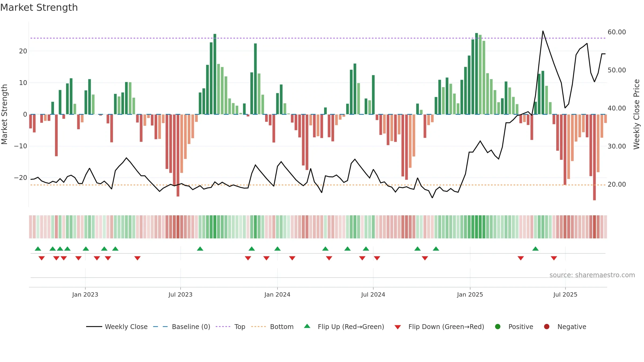Toggle the Top legend entry
The width and height of the screenshot is (644, 362).
230,327
